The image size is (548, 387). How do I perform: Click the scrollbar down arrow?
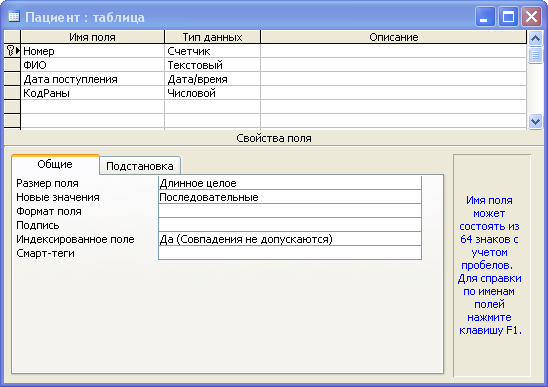click(x=535, y=122)
